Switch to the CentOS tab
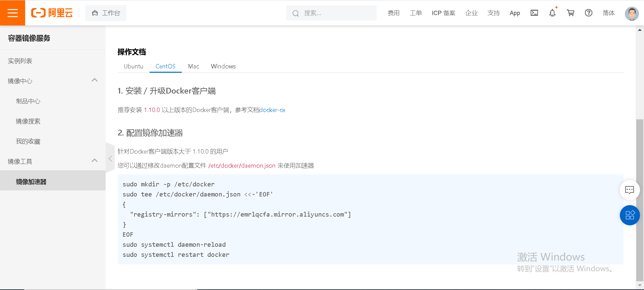Screen dimensions: 644x290 pyautogui.click(x=165, y=66)
